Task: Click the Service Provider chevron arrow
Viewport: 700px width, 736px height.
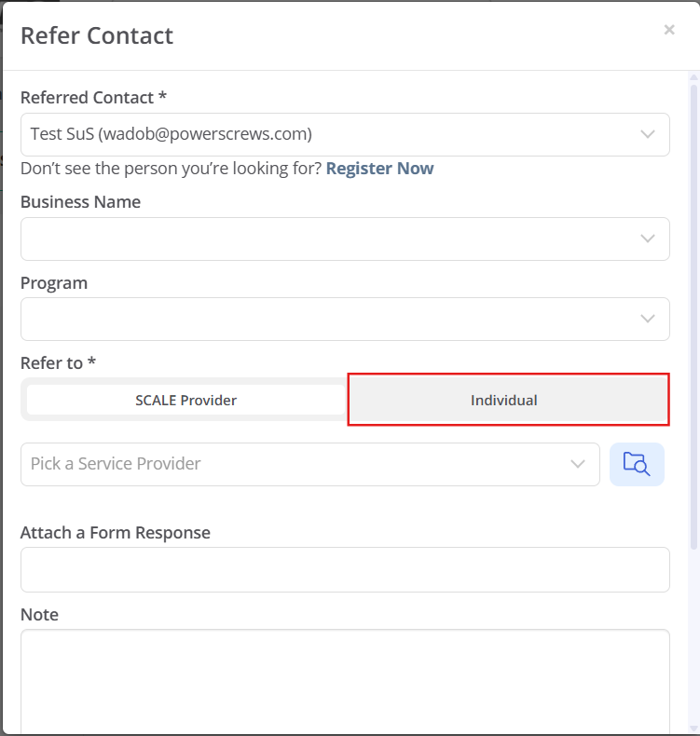Action: tap(578, 464)
